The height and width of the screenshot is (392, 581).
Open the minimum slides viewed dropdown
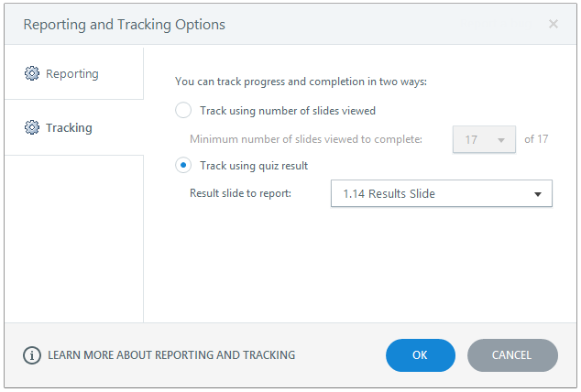(484, 139)
